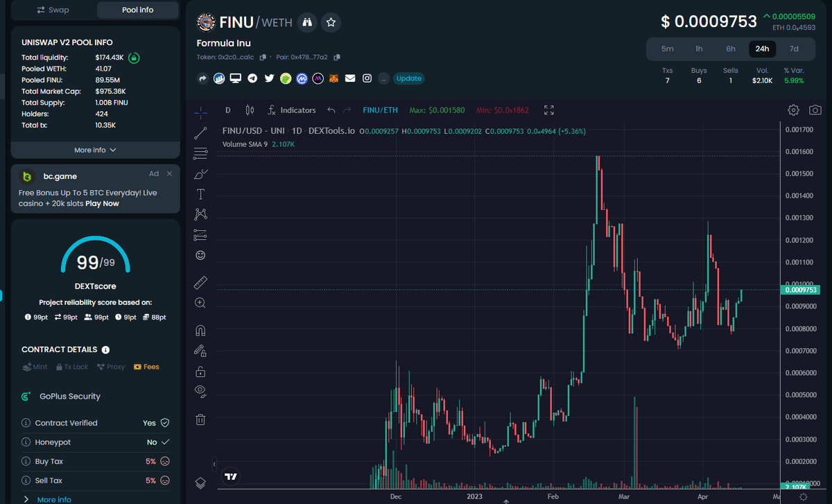Screen dimensions: 832x504
Task: Open the emoji icons tool
Action: [x=200, y=255]
